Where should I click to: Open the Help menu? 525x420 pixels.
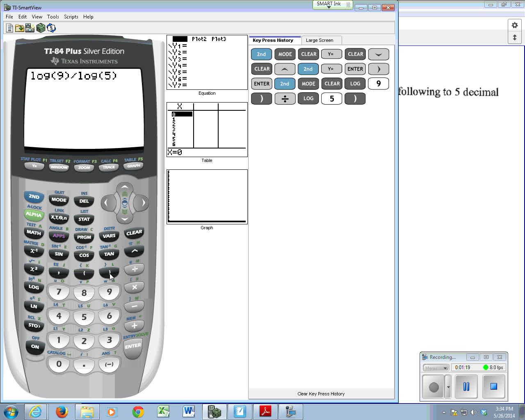[x=88, y=17]
